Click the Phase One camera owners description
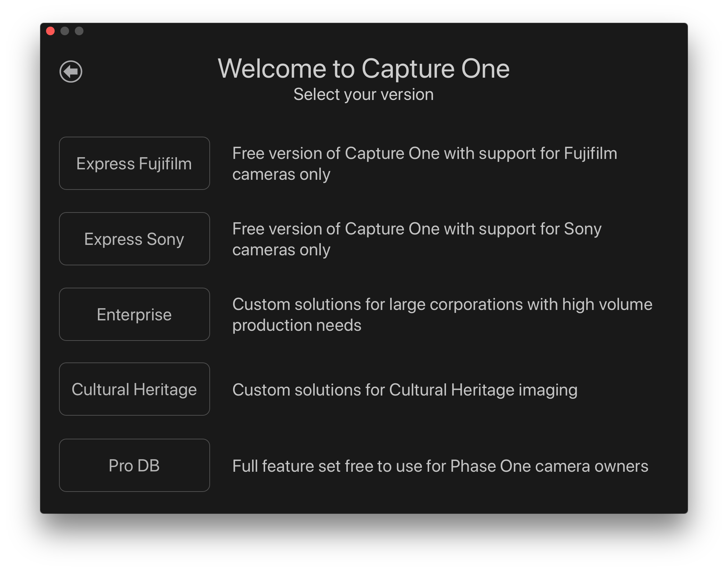 click(x=440, y=466)
